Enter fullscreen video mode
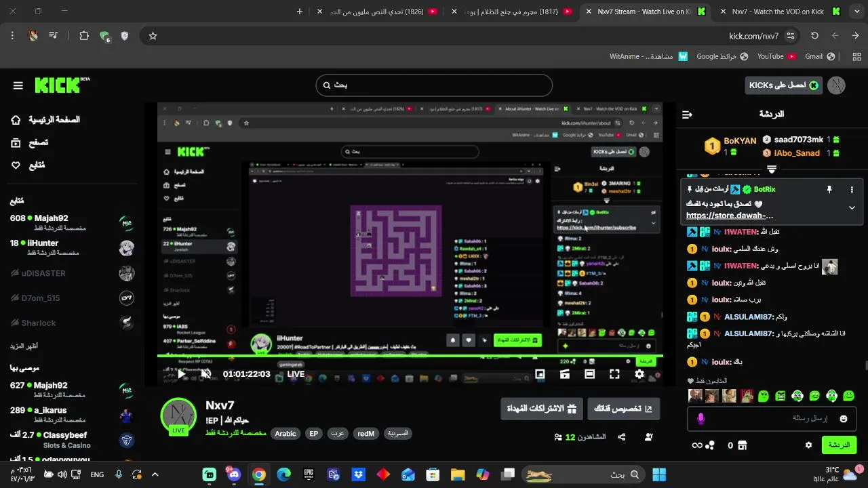 [614, 374]
